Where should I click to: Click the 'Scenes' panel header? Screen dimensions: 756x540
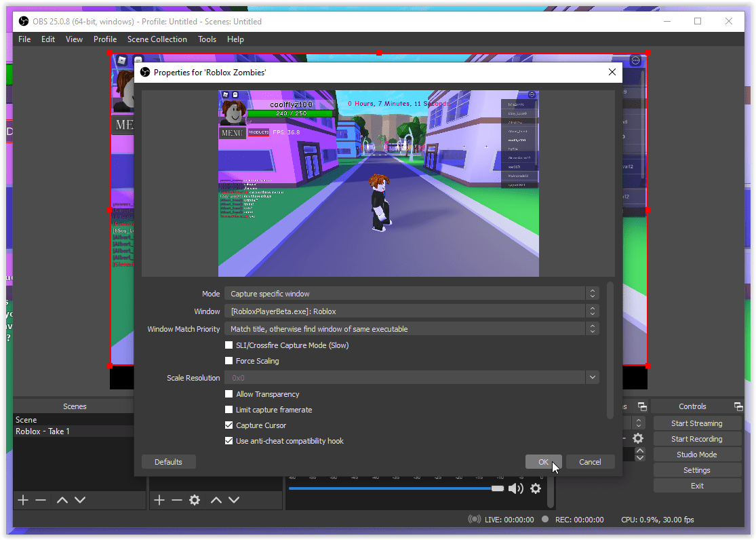point(75,406)
